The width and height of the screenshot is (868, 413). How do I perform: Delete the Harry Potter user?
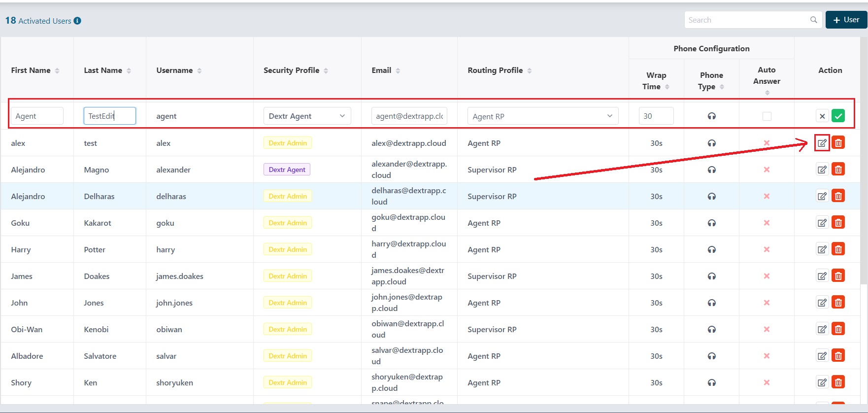click(838, 249)
